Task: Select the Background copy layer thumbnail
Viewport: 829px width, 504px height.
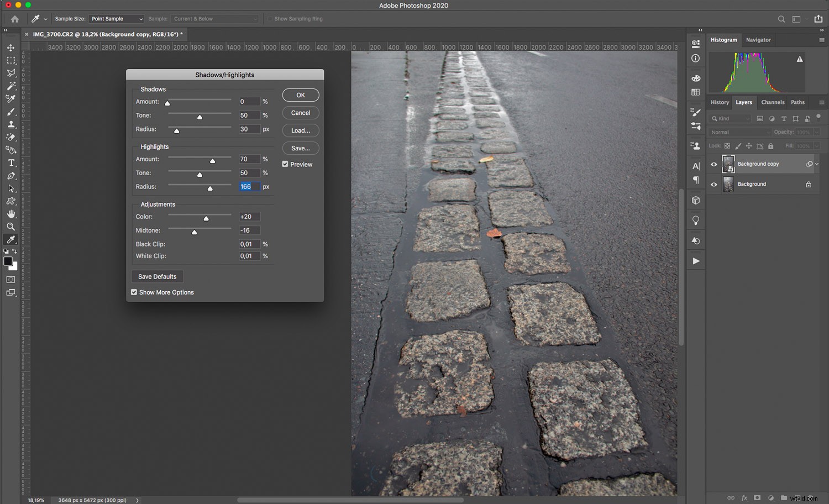Action: pos(728,164)
